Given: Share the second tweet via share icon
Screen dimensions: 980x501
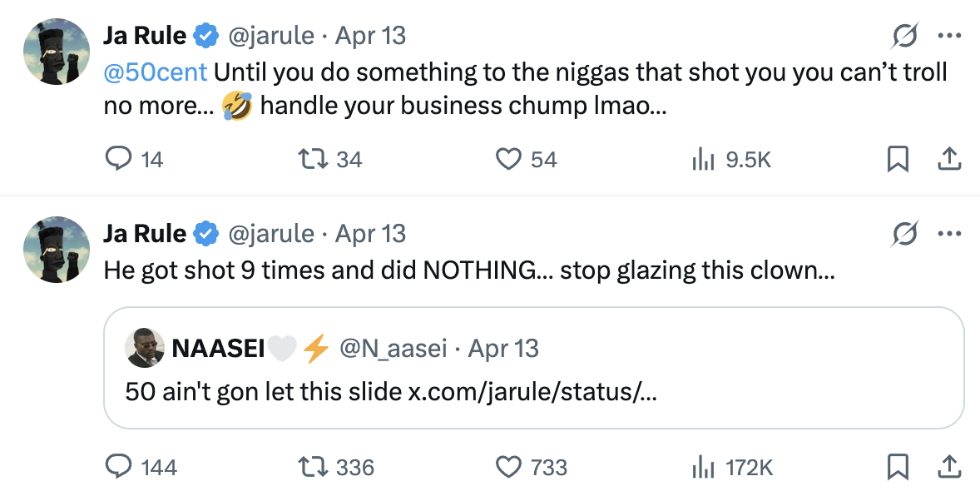Looking at the screenshot, I should (x=948, y=467).
